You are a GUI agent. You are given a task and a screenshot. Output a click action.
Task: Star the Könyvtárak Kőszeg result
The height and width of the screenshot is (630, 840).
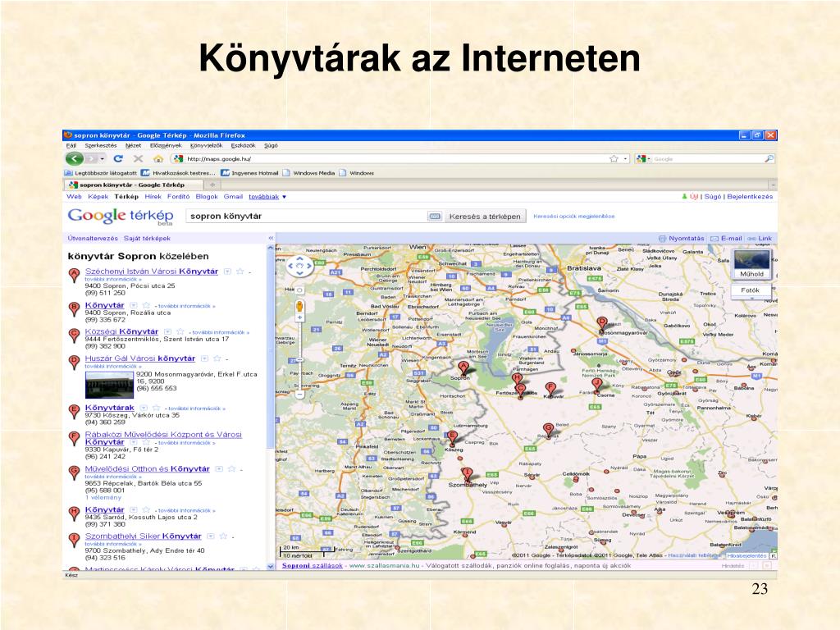tap(157, 408)
